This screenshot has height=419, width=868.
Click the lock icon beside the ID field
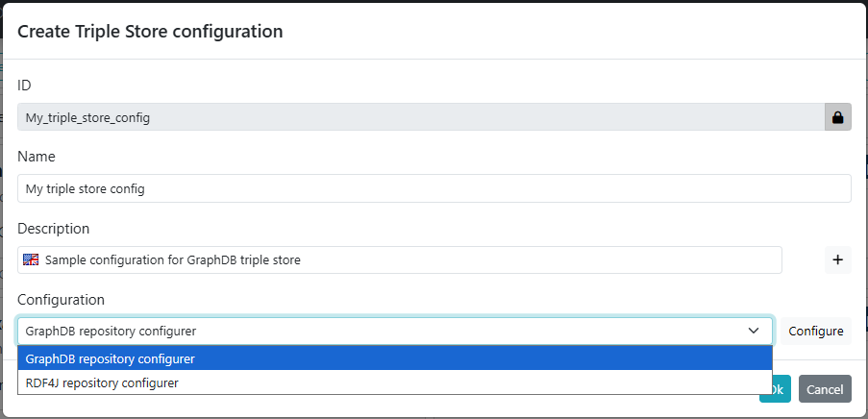click(837, 117)
